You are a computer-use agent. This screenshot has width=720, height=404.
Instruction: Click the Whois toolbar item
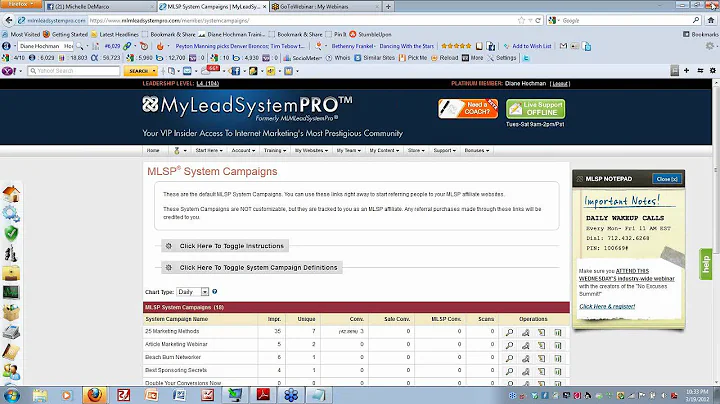tap(338, 58)
